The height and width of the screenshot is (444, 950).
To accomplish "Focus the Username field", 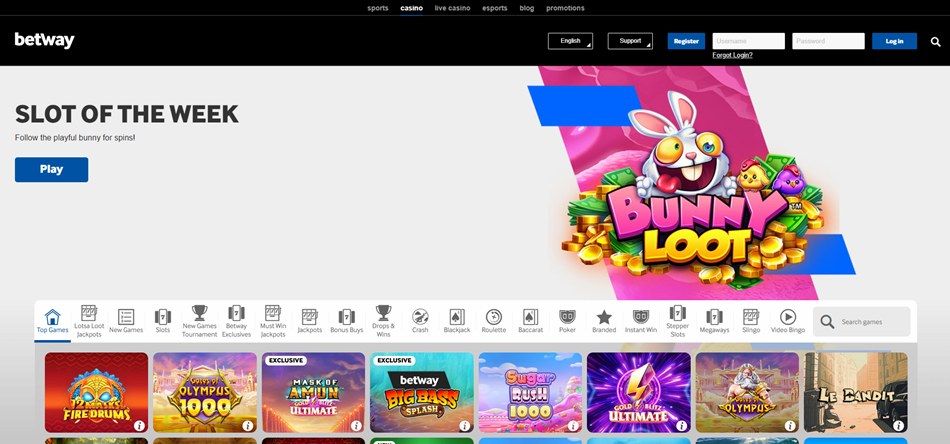I will 748,41.
